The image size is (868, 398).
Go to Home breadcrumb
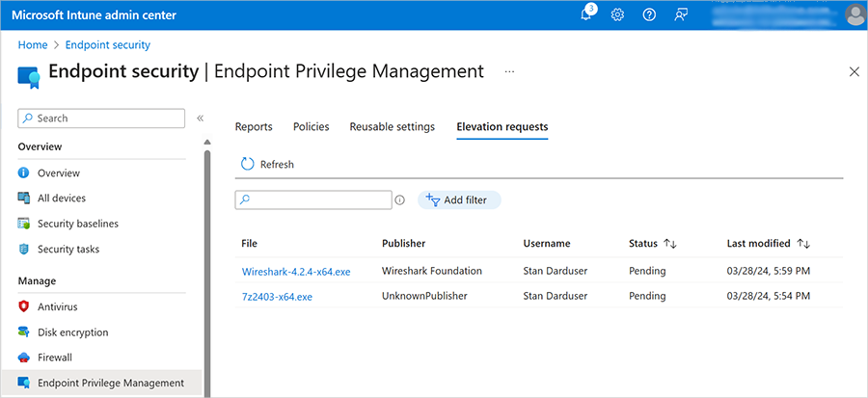coord(33,44)
